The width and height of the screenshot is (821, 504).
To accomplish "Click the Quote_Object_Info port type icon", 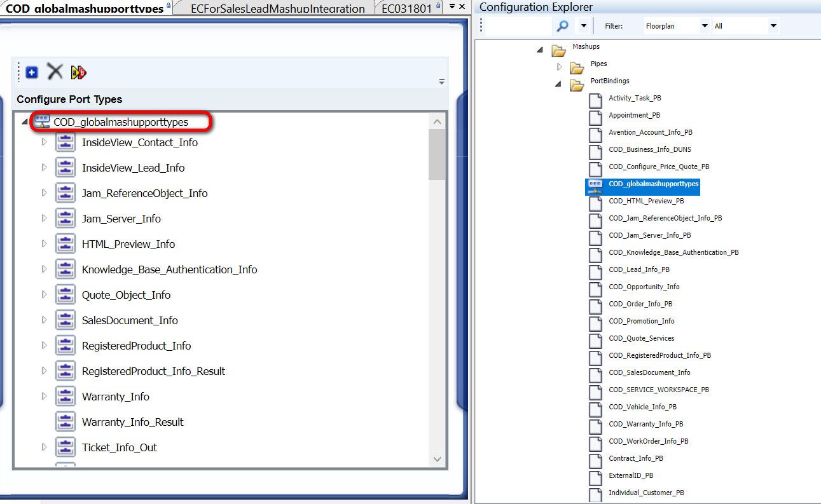I will [x=66, y=295].
